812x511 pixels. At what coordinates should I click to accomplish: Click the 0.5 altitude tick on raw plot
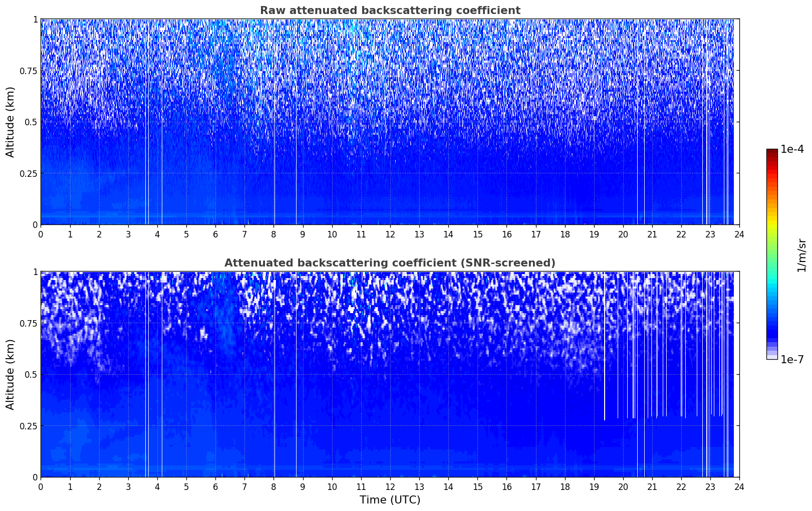(31, 122)
